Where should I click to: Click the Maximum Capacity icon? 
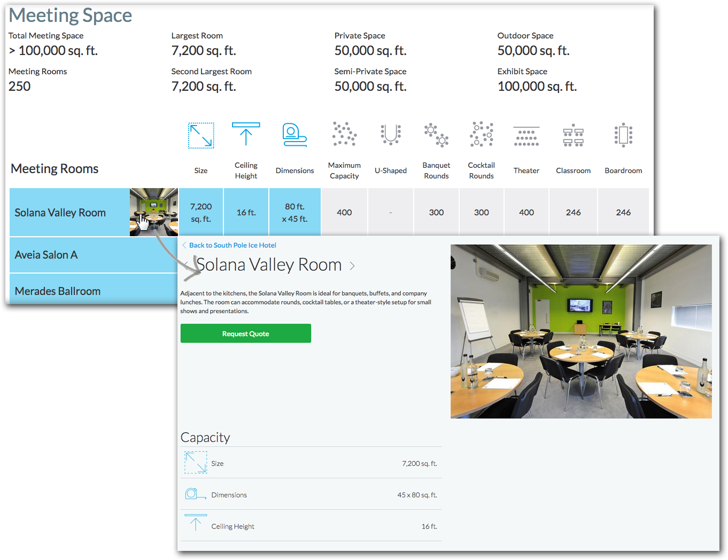344,134
